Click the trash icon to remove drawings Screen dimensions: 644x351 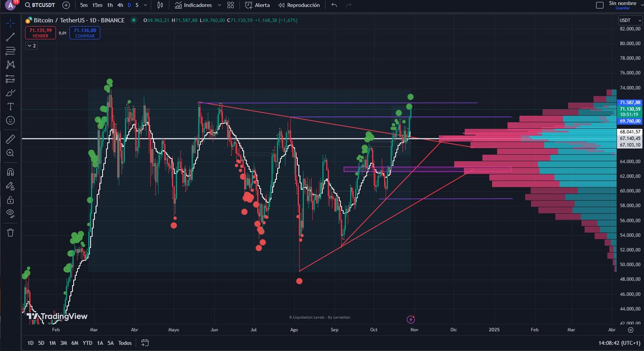[x=11, y=232]
